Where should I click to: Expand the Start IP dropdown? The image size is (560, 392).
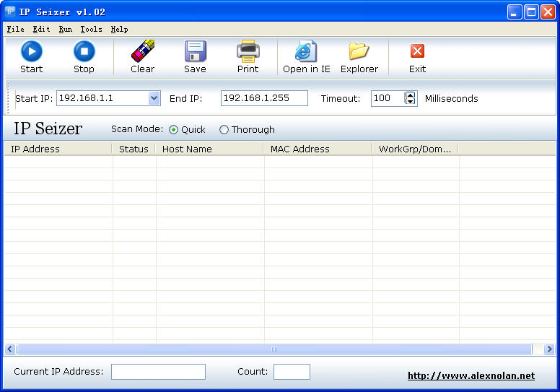coord(154,98)
